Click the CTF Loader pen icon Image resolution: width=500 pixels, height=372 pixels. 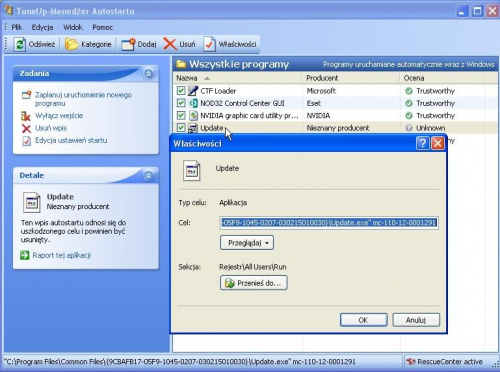[193, 91]
